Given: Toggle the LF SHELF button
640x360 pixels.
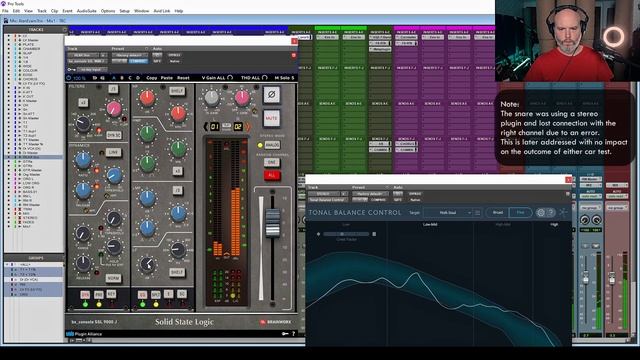Looking at the screenshot, I should click(177, 272).
